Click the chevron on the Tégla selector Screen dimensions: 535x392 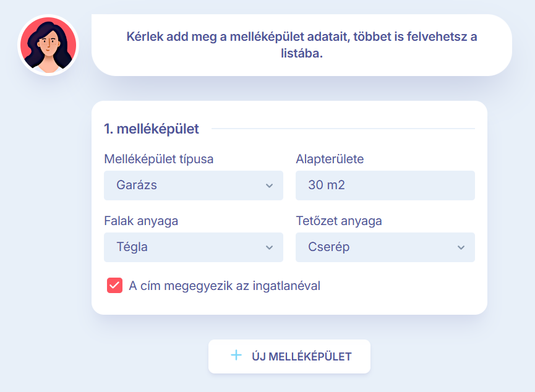[270, 247]
